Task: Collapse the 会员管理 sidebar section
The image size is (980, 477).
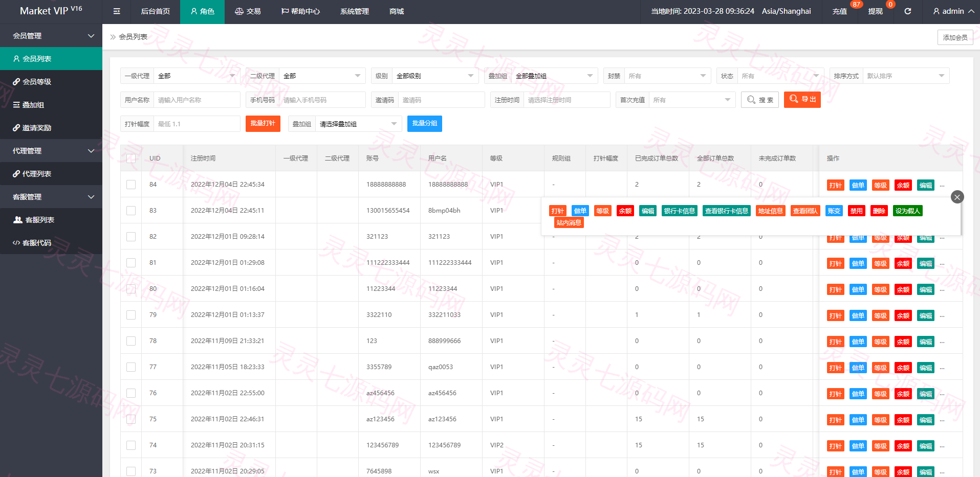Action: (x=51, y=36)
